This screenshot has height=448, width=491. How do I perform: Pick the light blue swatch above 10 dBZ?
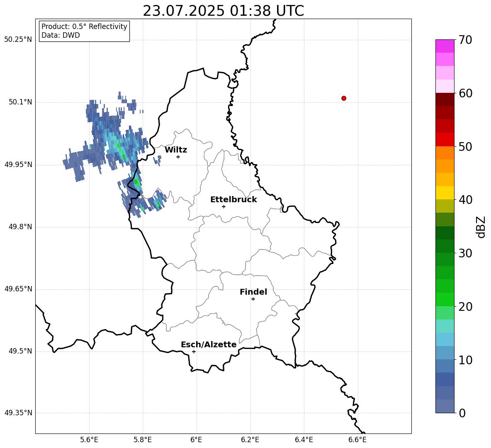(445, 353)
